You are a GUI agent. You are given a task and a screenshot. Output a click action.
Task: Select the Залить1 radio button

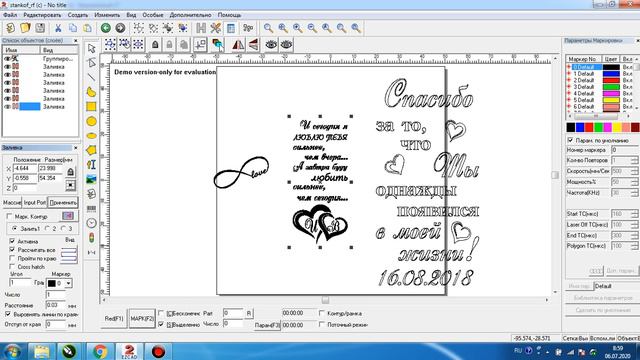tap(14, 229)
